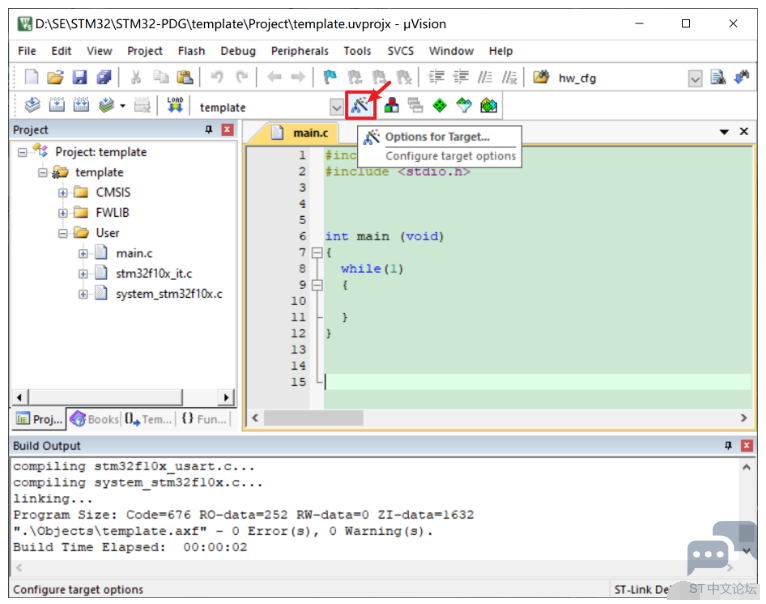Close the main.c editor window
Screen dimensions: 766x604
click(744, 131)
